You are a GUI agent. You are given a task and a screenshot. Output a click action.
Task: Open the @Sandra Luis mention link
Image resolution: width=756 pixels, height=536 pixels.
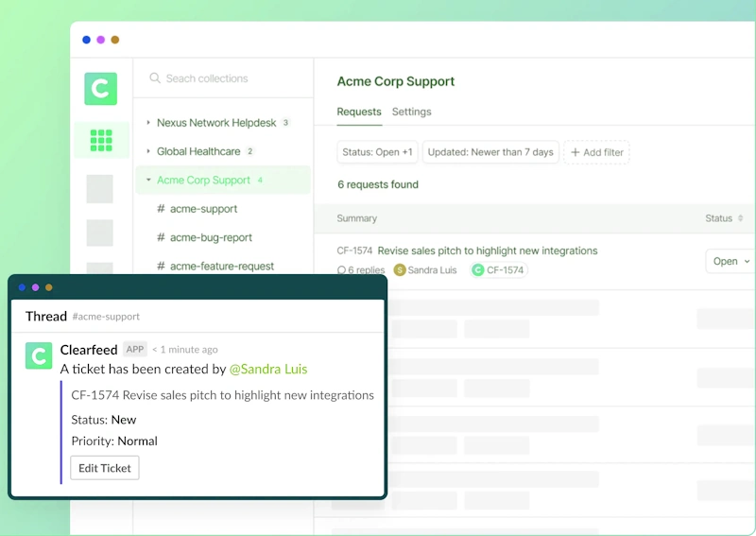(x=268, y=370)
